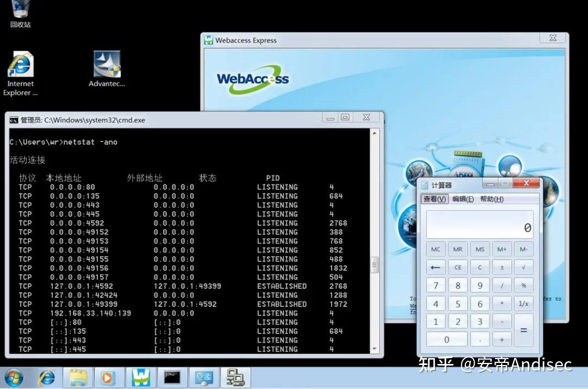Click the M+ button
588x389 pixels.
coord(502,249)
